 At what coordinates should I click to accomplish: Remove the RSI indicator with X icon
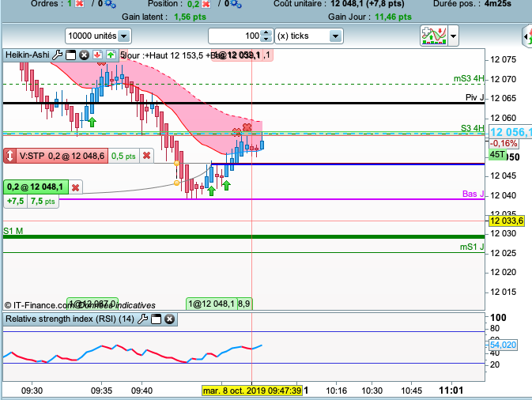[169, 319]
